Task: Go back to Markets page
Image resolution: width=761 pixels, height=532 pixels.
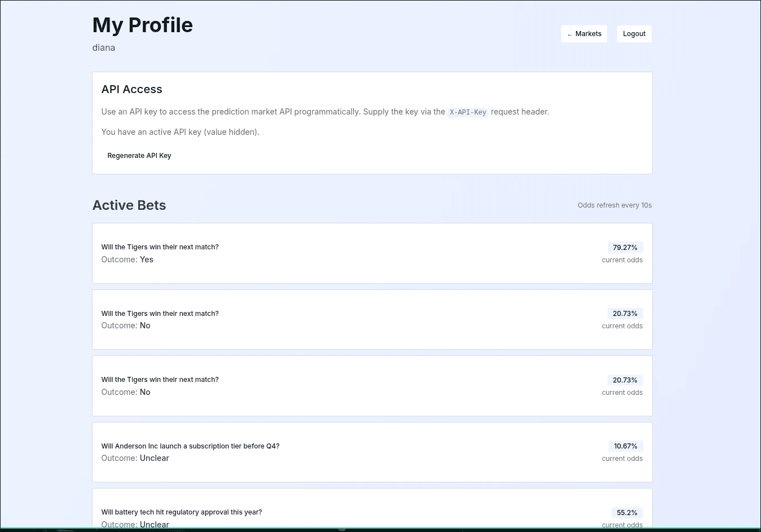Action: click(584, 34)
